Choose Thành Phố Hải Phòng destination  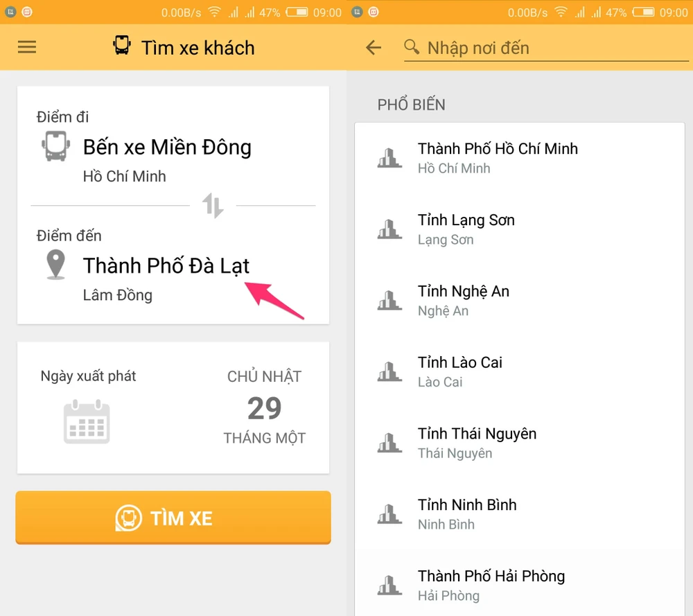519,583
